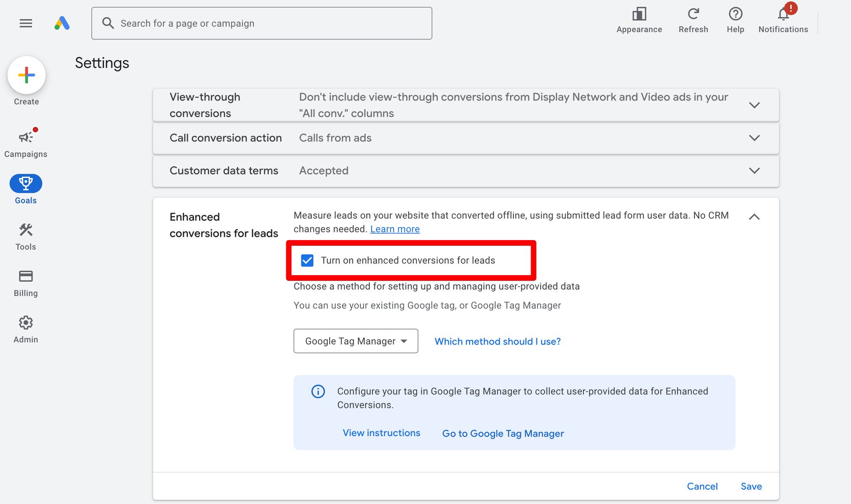Click the page or campaign search field

[x=262, y=23]
